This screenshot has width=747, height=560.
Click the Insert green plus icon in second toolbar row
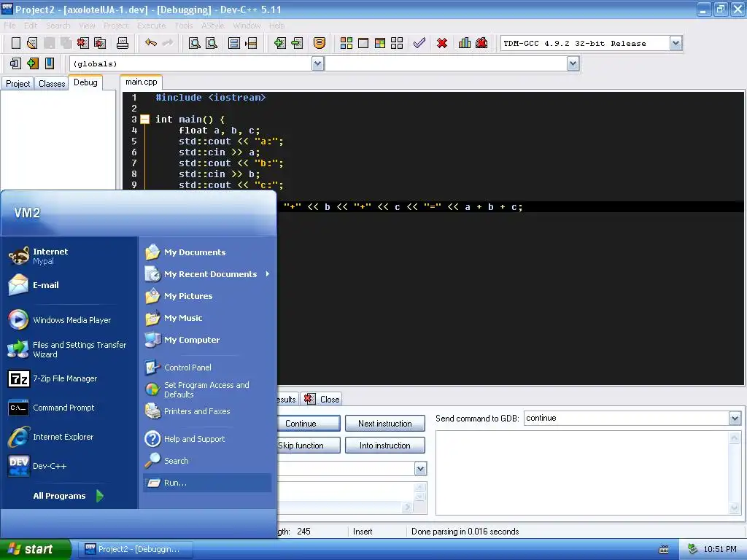32,63
